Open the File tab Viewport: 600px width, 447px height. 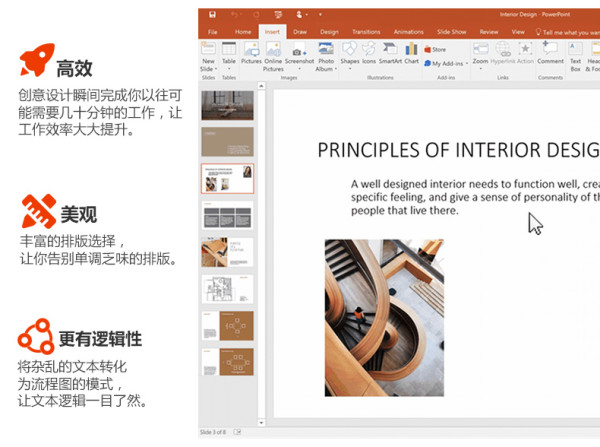212,32
